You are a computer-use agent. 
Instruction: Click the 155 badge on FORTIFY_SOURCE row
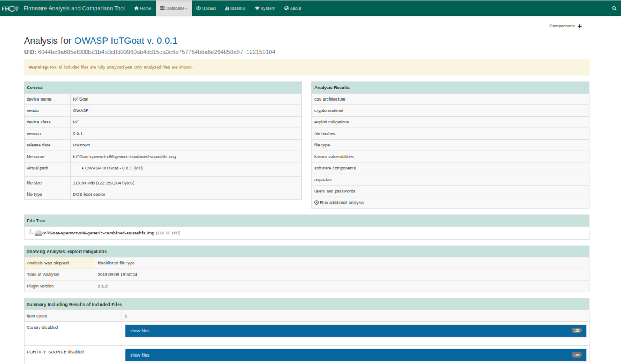pyautogui.click(x=576, y=355)
